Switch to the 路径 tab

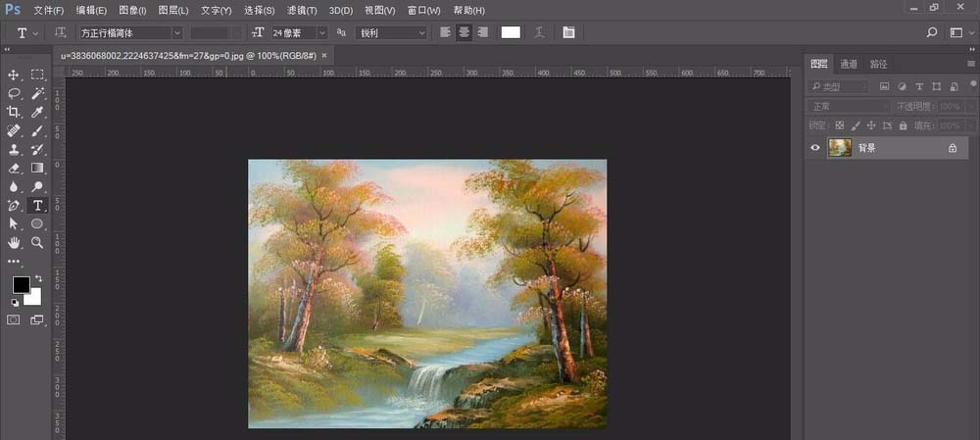(x=878, y=63)
